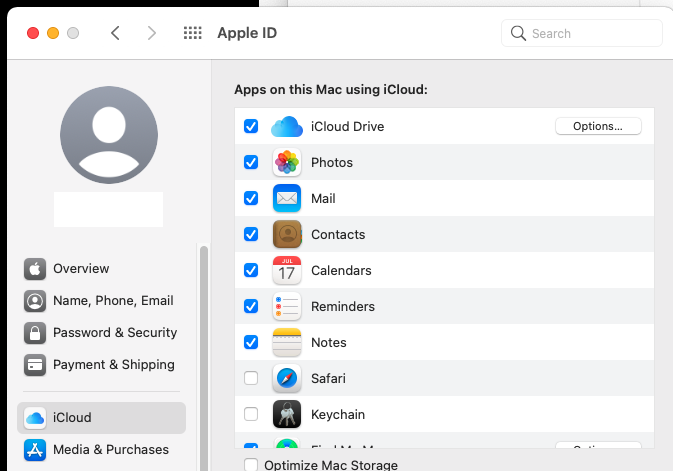Show all preferences grid button

pos(193,33)
